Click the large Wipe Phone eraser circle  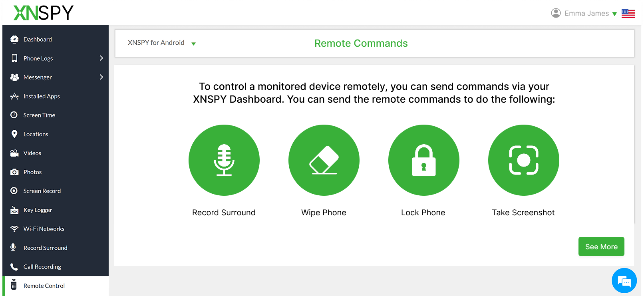pos(324,160)
